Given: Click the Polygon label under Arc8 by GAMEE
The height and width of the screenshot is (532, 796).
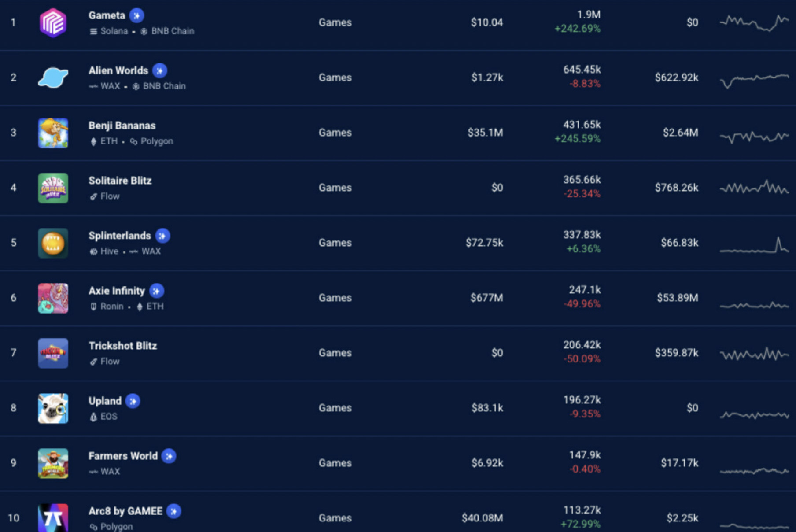Looking at the screenshot, I should 116,527.
